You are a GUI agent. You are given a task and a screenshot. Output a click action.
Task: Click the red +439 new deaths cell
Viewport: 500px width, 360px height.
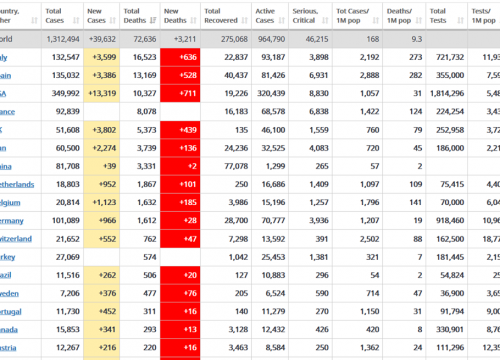pos(180,130)
